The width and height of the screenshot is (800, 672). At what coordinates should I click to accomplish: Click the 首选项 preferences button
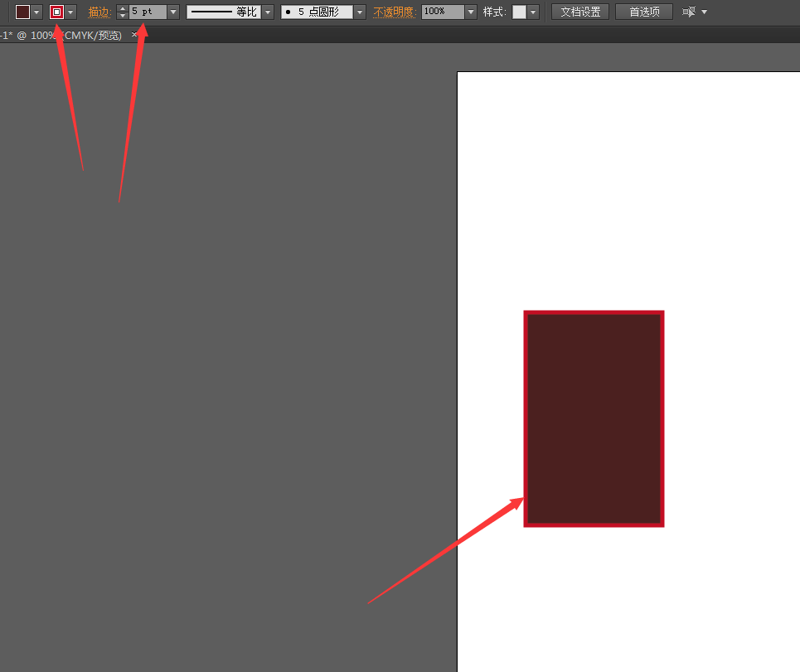click(x=644, y=12)
